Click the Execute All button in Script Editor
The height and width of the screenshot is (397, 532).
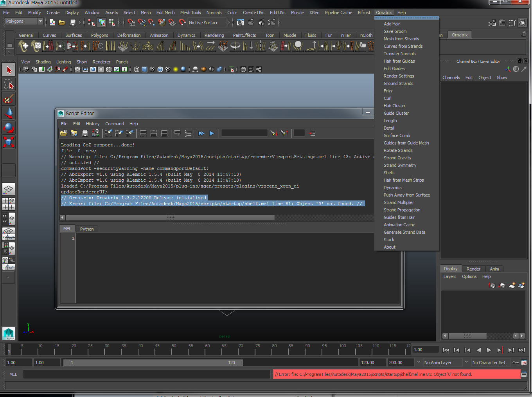coord(201,134)
